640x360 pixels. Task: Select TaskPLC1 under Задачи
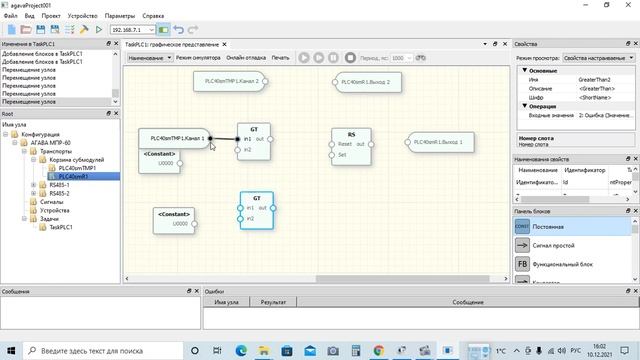tap(61, 227)
